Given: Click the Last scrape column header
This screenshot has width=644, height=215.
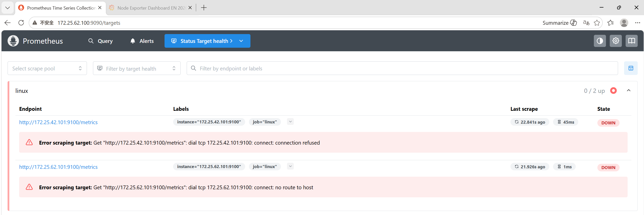Looking at the screenshot, I should tap(524, 109).
